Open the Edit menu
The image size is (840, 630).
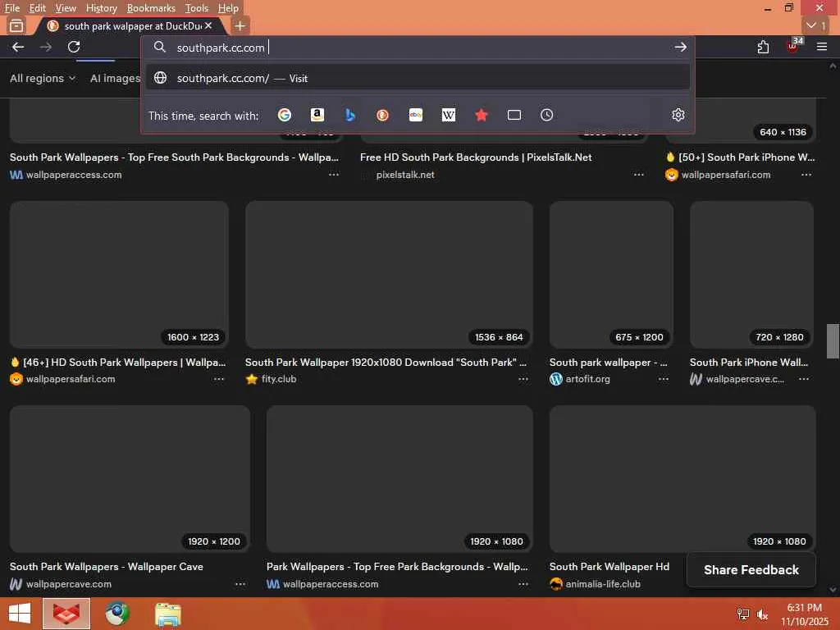coord(38,8)
